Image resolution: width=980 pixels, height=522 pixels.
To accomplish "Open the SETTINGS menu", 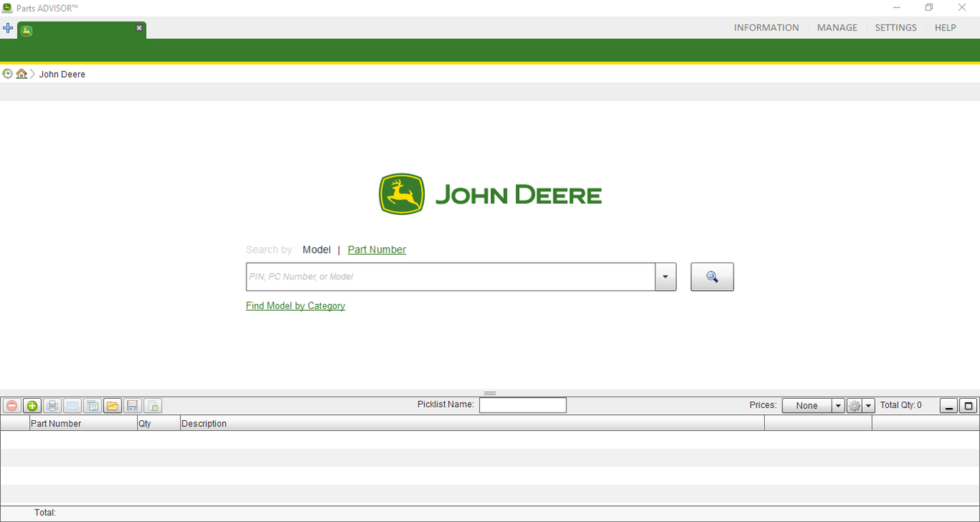I will tap(896, 28).
